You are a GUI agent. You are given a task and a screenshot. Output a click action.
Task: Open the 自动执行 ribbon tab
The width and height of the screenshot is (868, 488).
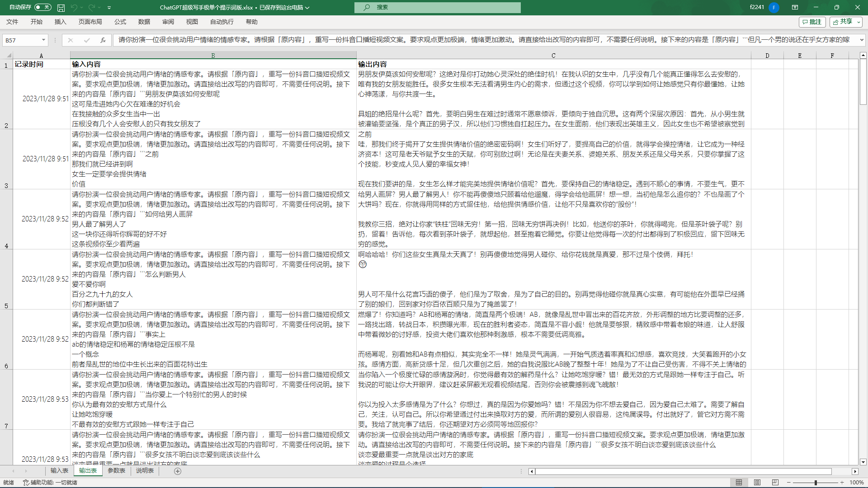pos(222,22)
